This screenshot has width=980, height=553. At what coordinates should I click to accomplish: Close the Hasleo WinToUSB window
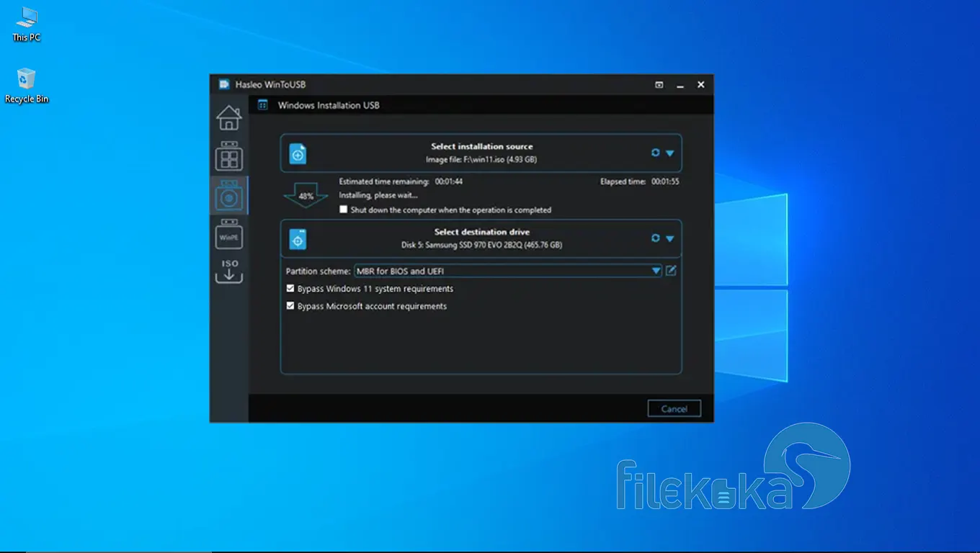(700, 84)
